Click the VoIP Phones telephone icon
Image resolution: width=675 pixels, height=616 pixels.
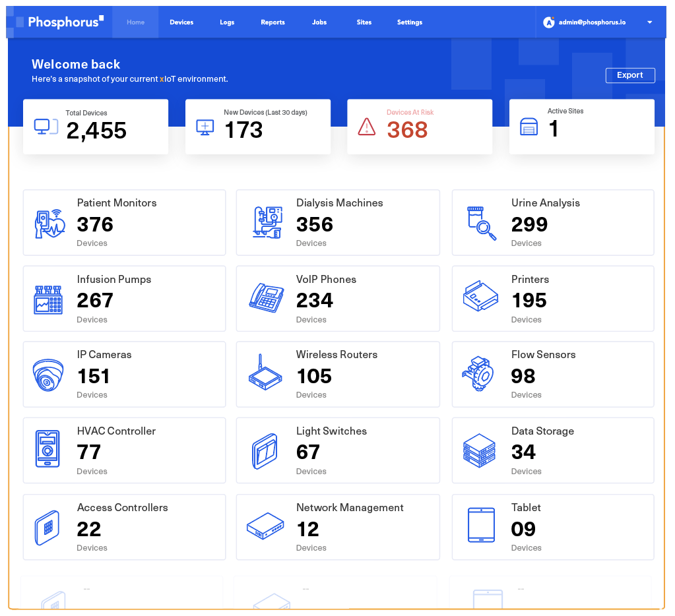point(267,298)
